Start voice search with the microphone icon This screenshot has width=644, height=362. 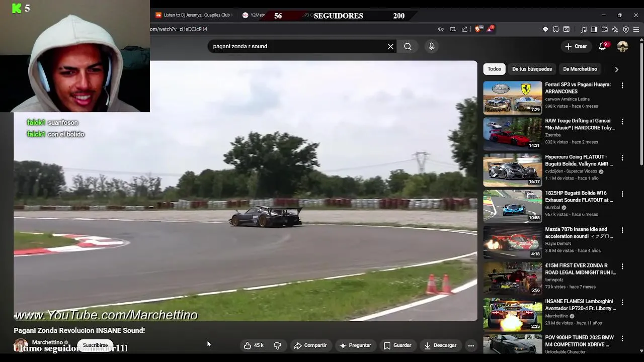pos(431,46)
